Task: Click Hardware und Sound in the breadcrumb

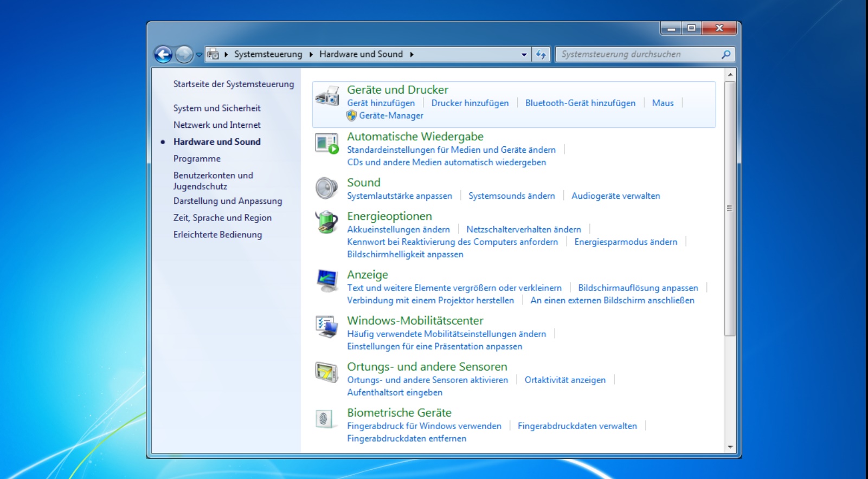Action: [361, 54]
